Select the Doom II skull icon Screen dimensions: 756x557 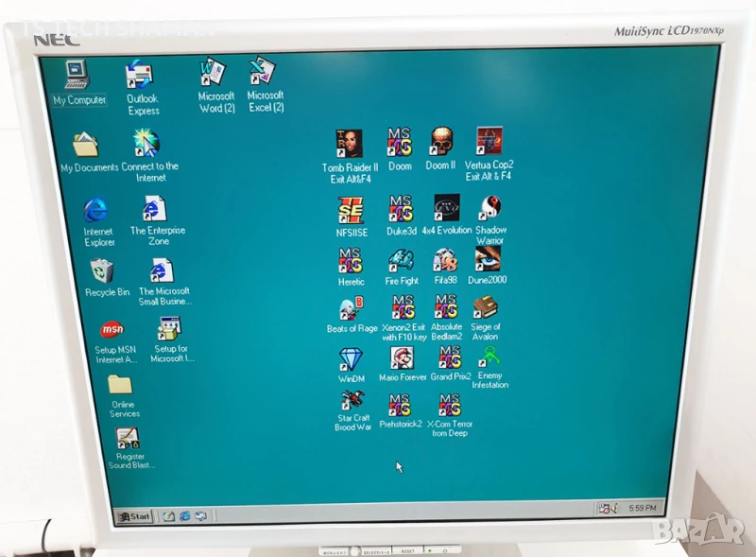point(440,142)
